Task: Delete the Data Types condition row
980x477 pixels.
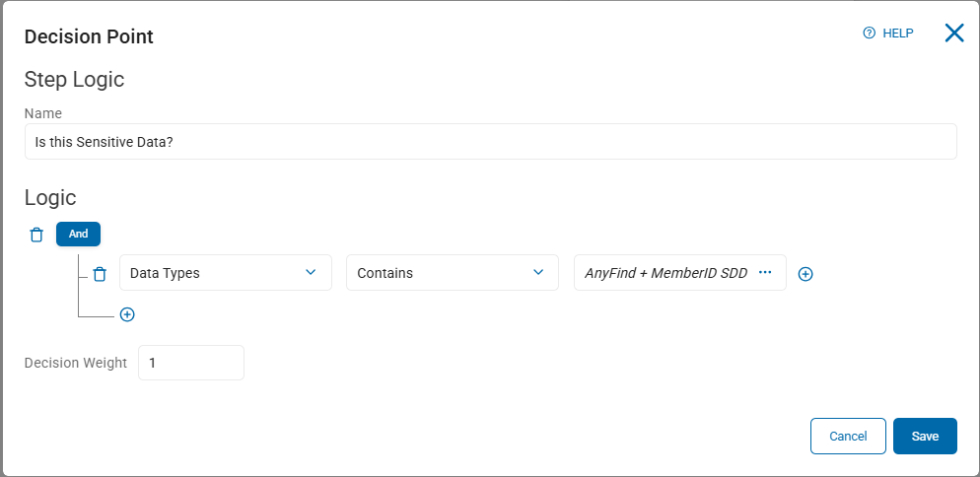Action: (x=100, y=274)
